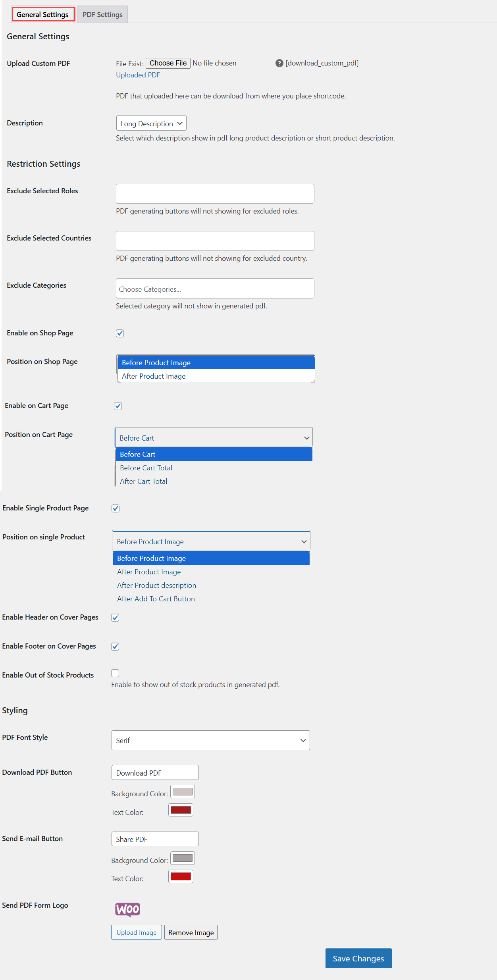Viewport: 497px width, 980px height.
Task: Uncheck Enable Footer on Cover Pages
Action: pyautogui.click(x=115, y=647)
